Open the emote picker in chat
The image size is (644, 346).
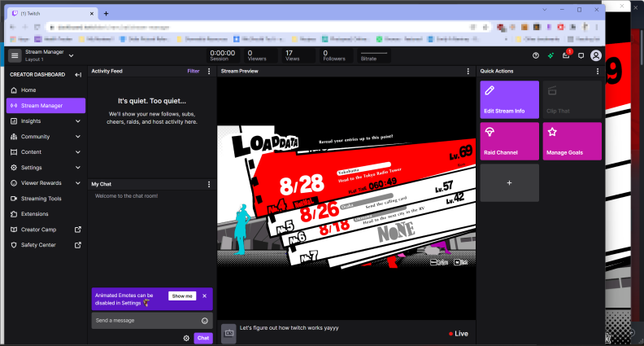point(205,321)
